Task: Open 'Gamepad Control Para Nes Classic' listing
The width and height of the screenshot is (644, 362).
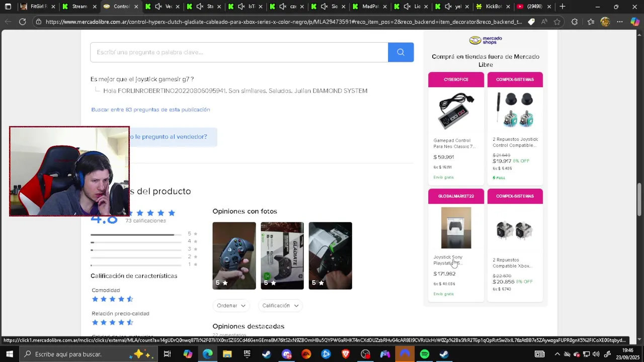Action: pos(454,143)
